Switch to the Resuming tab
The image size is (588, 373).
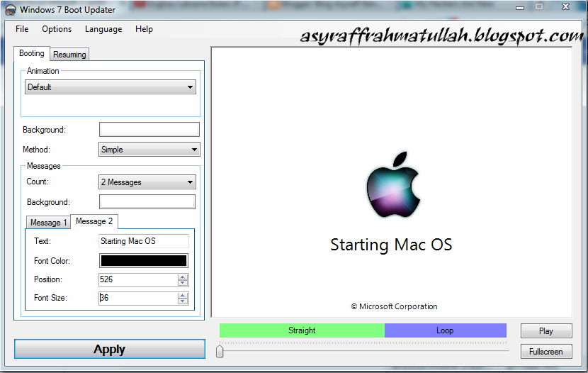pyautogui.click(x=69, y=55)
